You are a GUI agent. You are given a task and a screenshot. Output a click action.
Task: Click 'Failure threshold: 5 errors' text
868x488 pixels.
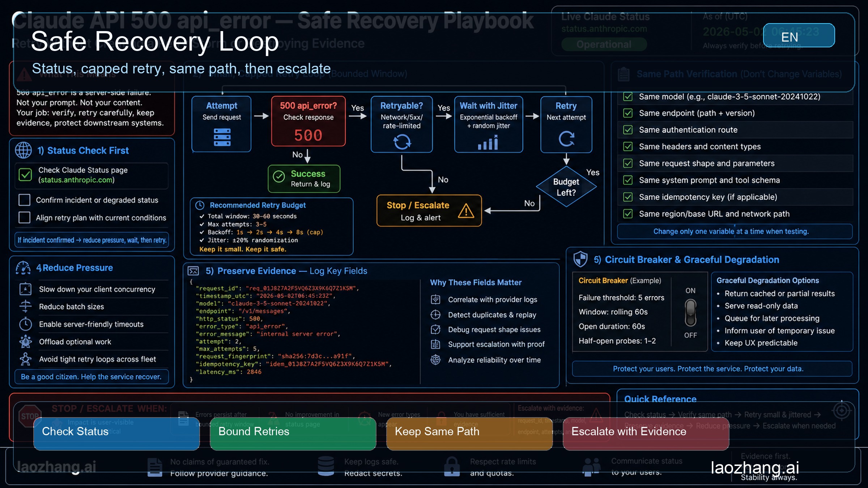pyautogui.click(x=621, y=297)
